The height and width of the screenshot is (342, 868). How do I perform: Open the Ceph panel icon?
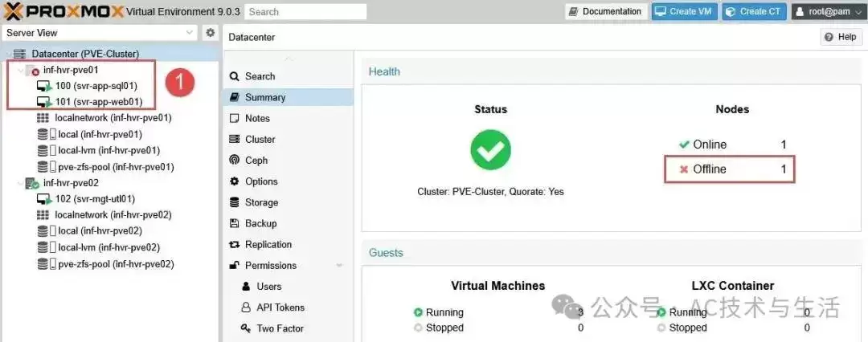click(x=234, y=160)
